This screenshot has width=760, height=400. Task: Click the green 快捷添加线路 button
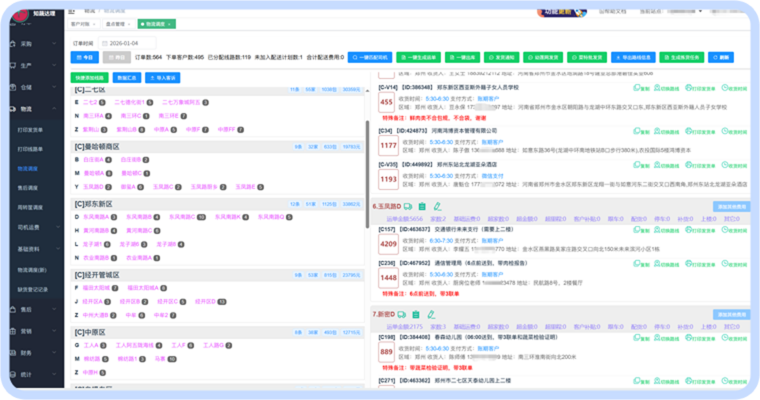pos(89,77)
